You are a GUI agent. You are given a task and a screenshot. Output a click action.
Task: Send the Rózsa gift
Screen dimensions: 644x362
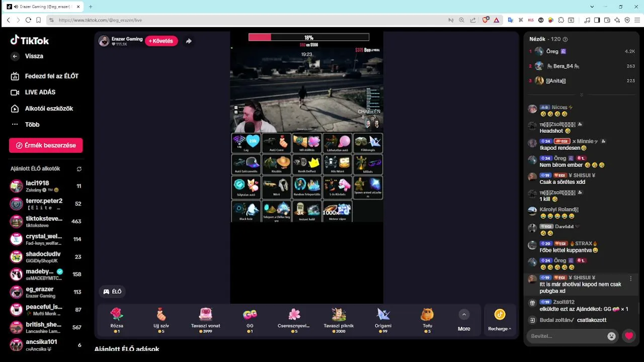pyautogui.click(x=117, y=321)
